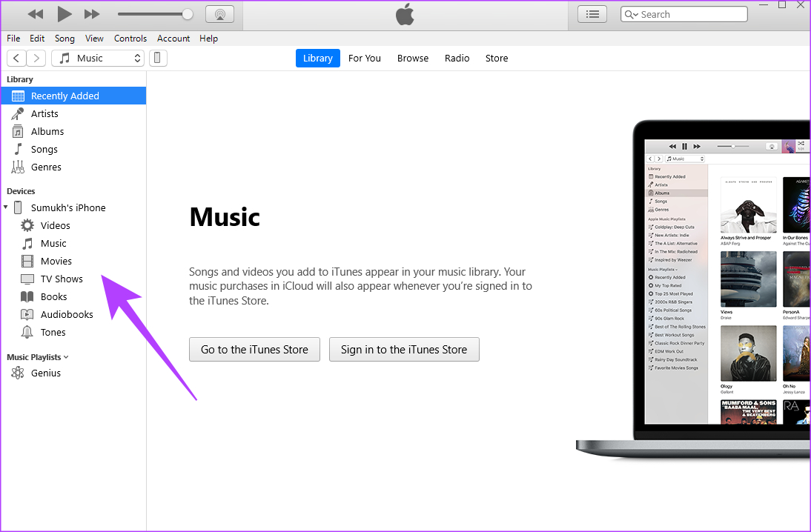Open Songs in the Library sidebar
Image resolution: width=811 pixels, height=532 pixels.
44,149
